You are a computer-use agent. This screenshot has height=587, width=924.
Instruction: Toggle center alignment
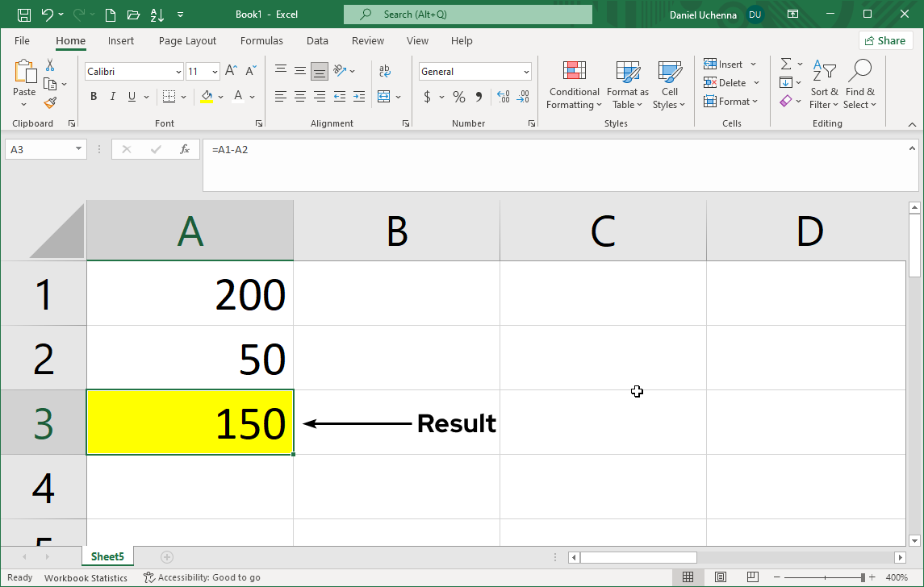[x=299, y=96]
